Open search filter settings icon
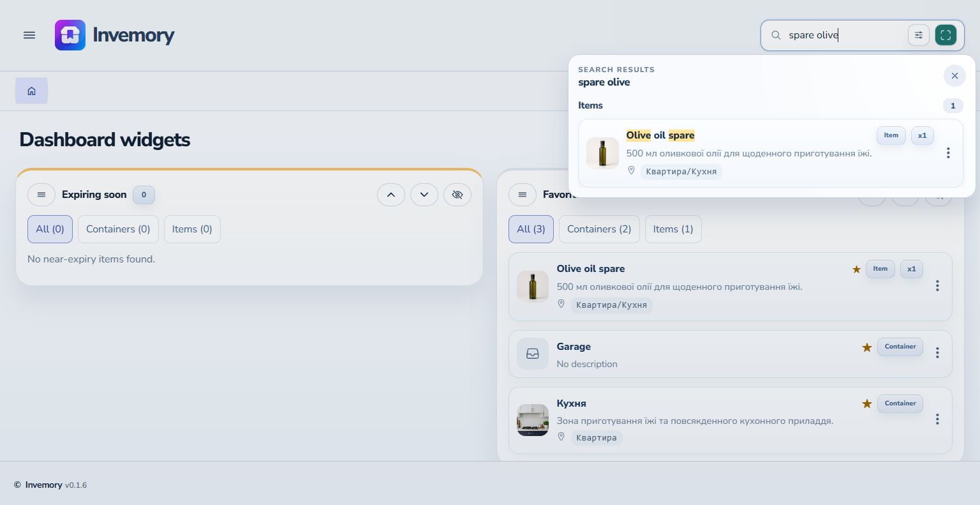This screenshot has width=980, height=505. click(x=919, y=35)
